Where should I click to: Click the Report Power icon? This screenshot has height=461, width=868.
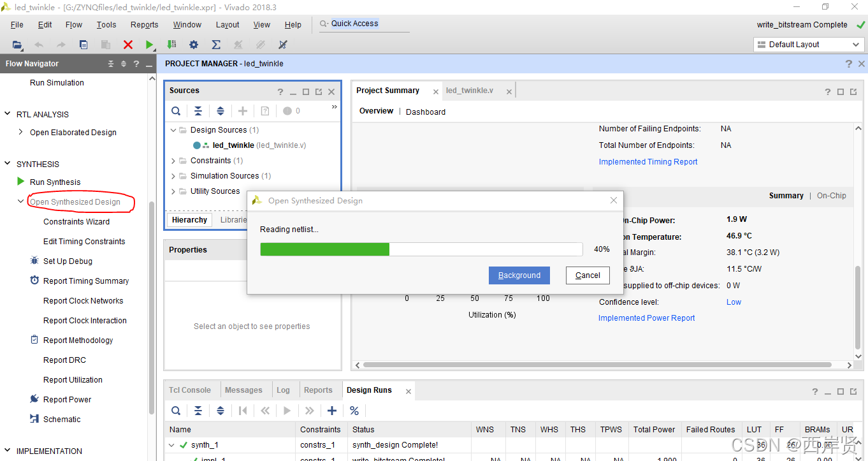point(34,399)
